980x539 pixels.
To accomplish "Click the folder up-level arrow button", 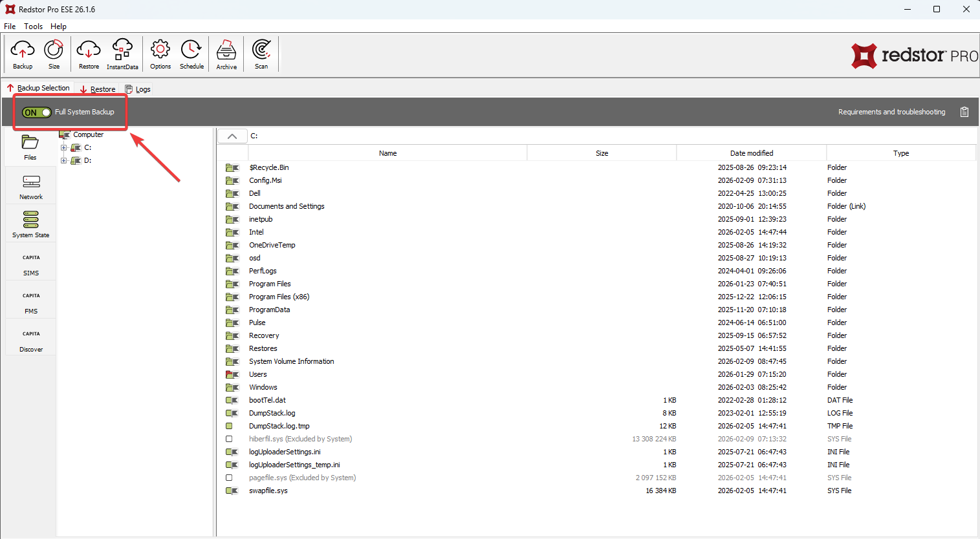I will click(x=232, y=136).
